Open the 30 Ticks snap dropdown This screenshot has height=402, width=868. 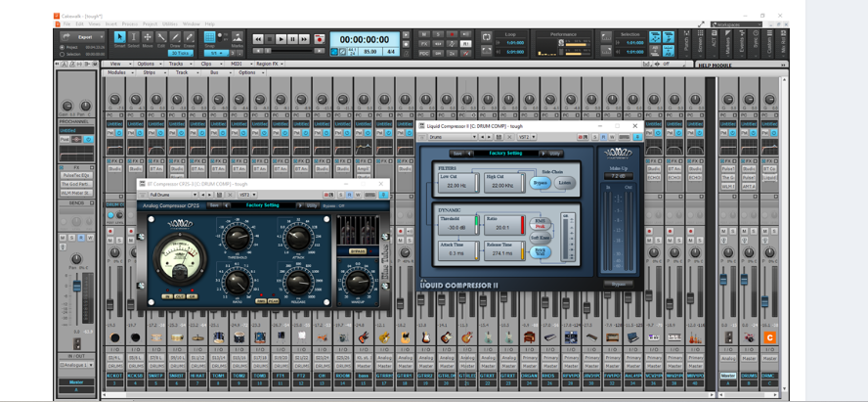coord(182,53)
